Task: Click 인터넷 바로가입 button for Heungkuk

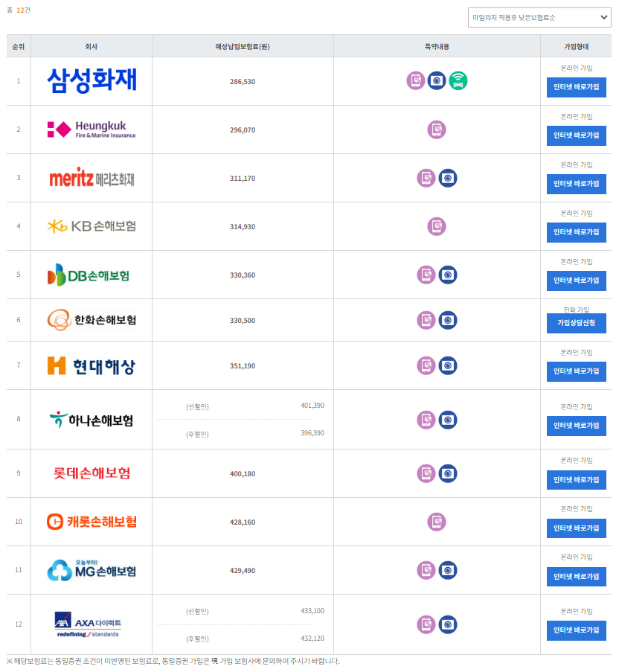Action: (576, 135)
